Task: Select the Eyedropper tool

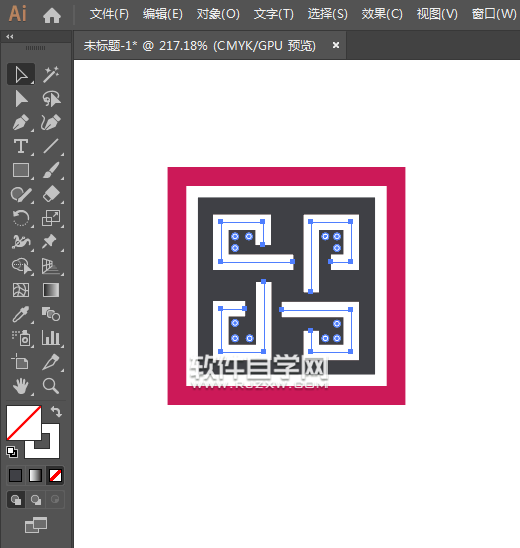Action: coord(21,314)
